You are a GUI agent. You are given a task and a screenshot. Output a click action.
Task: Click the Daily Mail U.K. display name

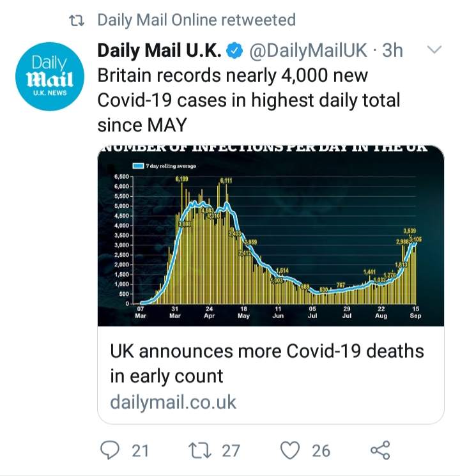(160, 50)
